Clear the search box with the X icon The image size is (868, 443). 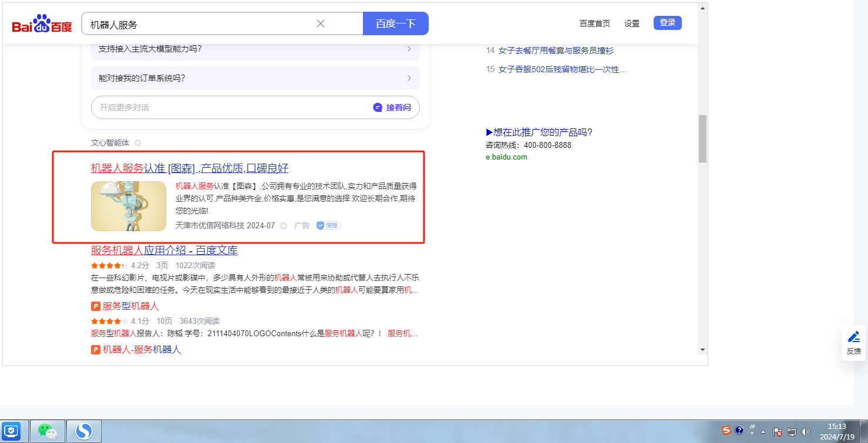321,23
